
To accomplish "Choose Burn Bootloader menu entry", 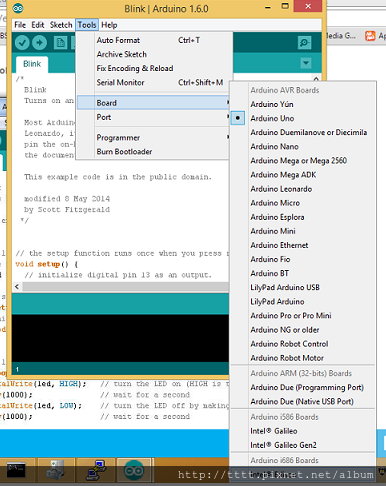I will pos(153,152).
